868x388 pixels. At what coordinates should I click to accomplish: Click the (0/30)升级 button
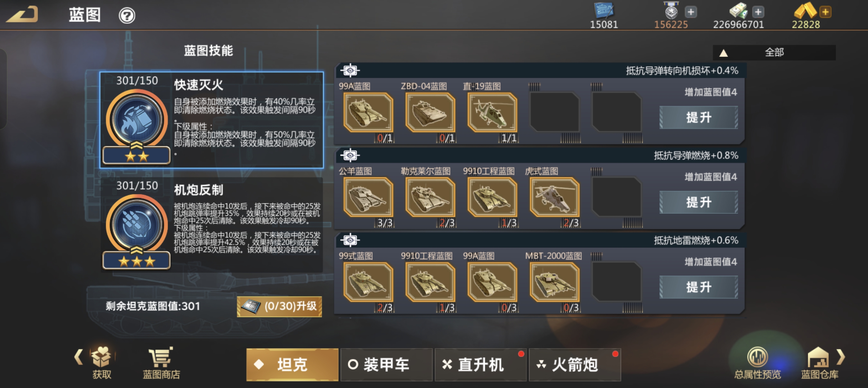point(279,306)
